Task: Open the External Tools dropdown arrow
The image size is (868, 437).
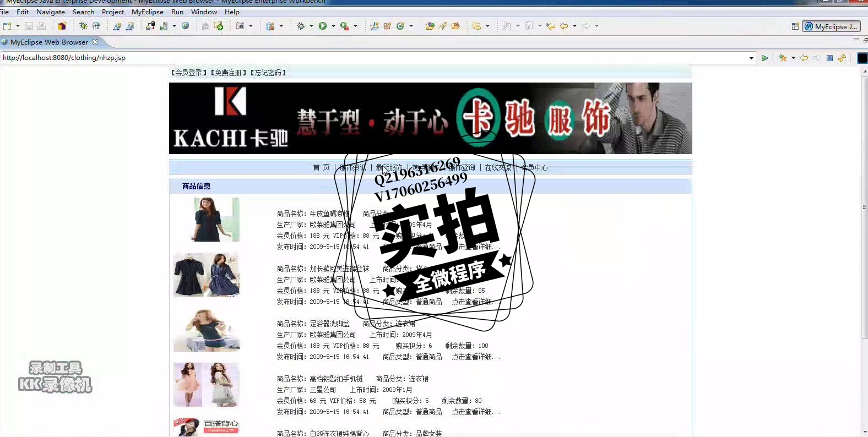Action: pyautogui.click(x=355, y=26)
